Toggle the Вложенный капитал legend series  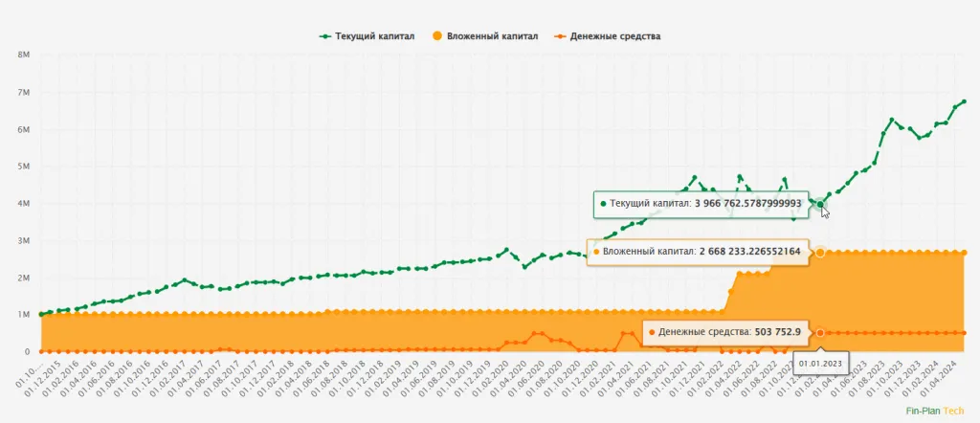click(492, 36)
